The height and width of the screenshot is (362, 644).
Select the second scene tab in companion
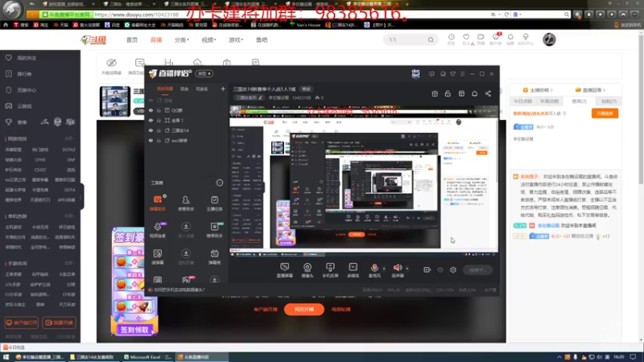184,88
